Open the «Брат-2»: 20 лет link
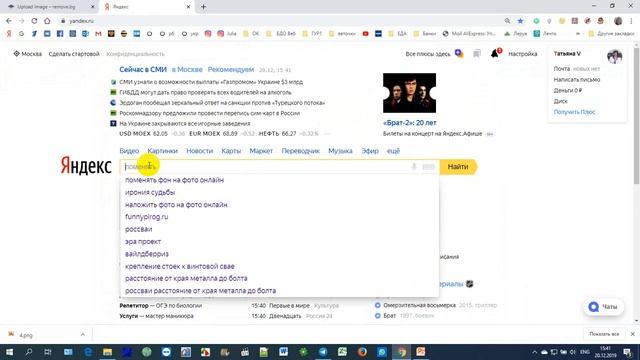This screenshot has width=640, height=360. 409,122
